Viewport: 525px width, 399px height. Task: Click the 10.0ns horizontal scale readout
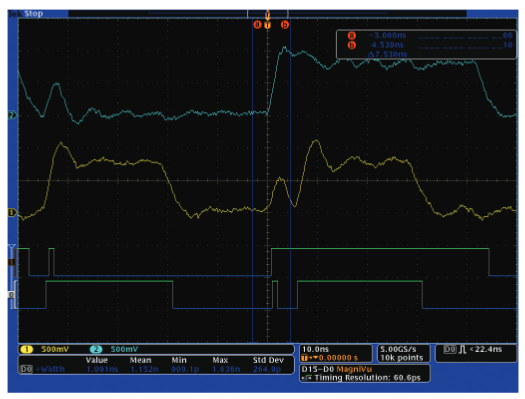point(315,349)
